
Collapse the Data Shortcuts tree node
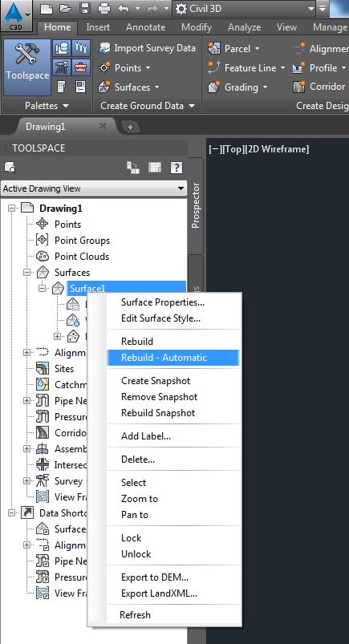pyautogui.click(x=11, y=513)
